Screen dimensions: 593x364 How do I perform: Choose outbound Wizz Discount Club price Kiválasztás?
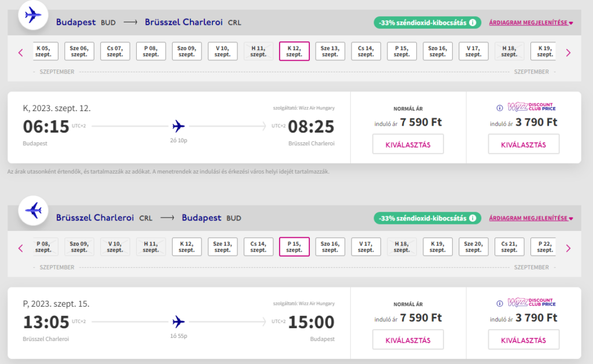click(524, 145)
